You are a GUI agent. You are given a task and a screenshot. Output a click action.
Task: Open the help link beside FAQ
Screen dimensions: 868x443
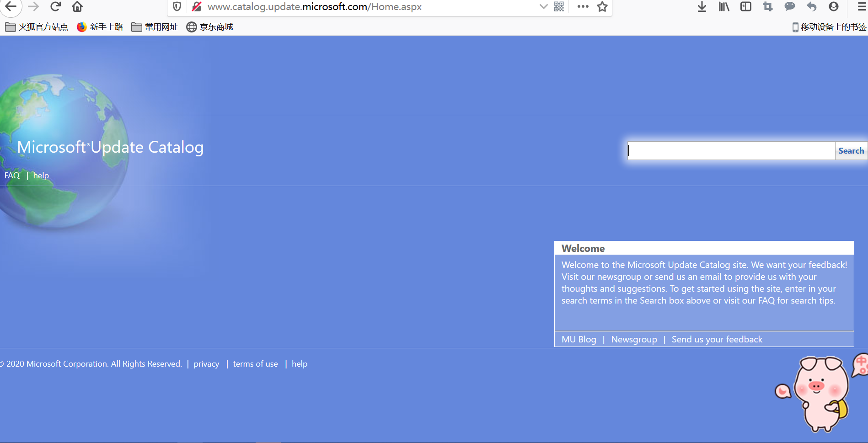click(41, 176)
